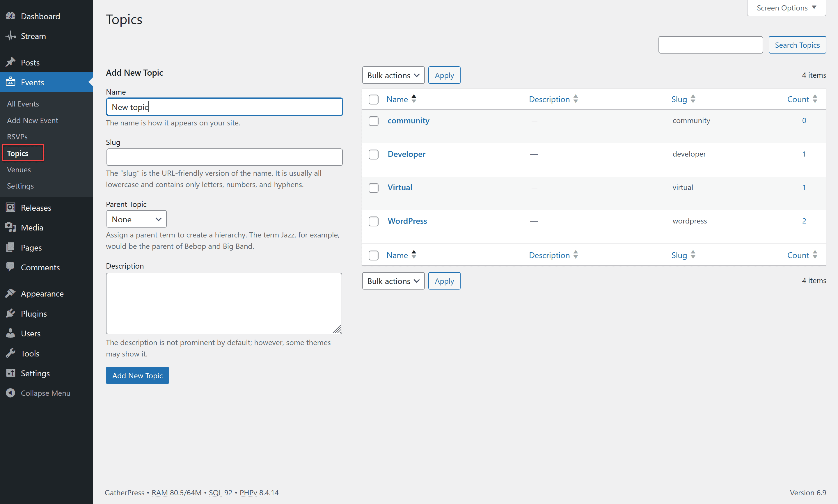Open Venues submenu item
Viewport: 838px width, 504px height.
click(x=19, y=169)
